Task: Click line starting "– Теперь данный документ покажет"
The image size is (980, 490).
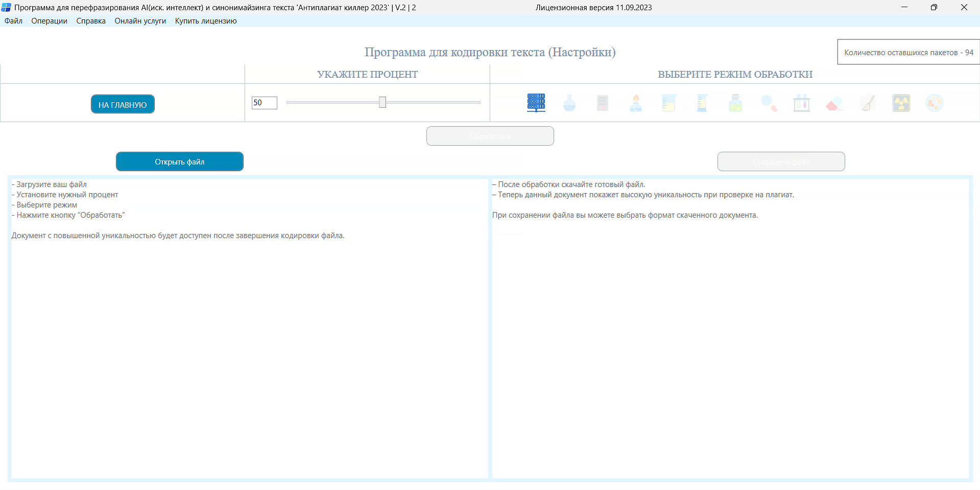Action: click(x=643, y=195)
